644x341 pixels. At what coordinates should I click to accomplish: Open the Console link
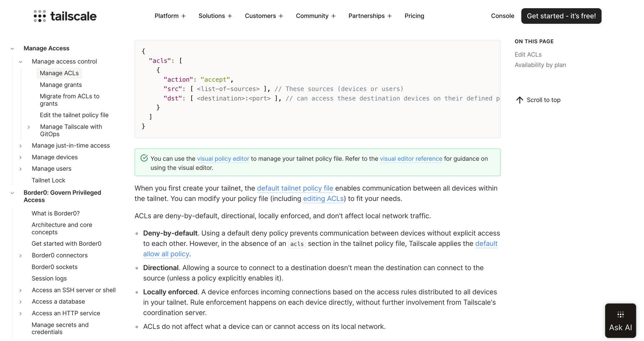[502, 16]
